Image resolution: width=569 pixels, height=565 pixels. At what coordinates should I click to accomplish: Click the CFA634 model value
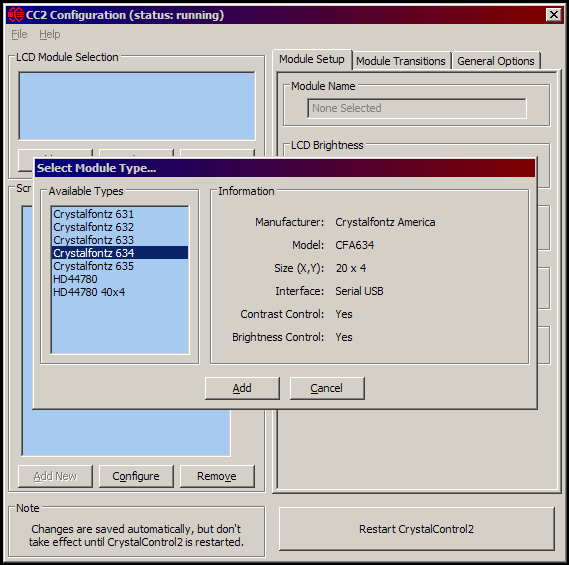[355, 245]
